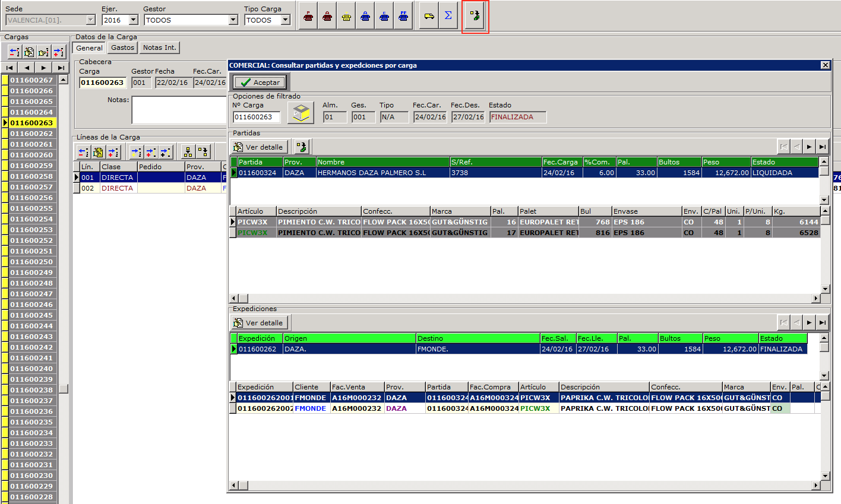Click inside the Nº Carga input field
The image size is (841, 504).
pos(256,117)
